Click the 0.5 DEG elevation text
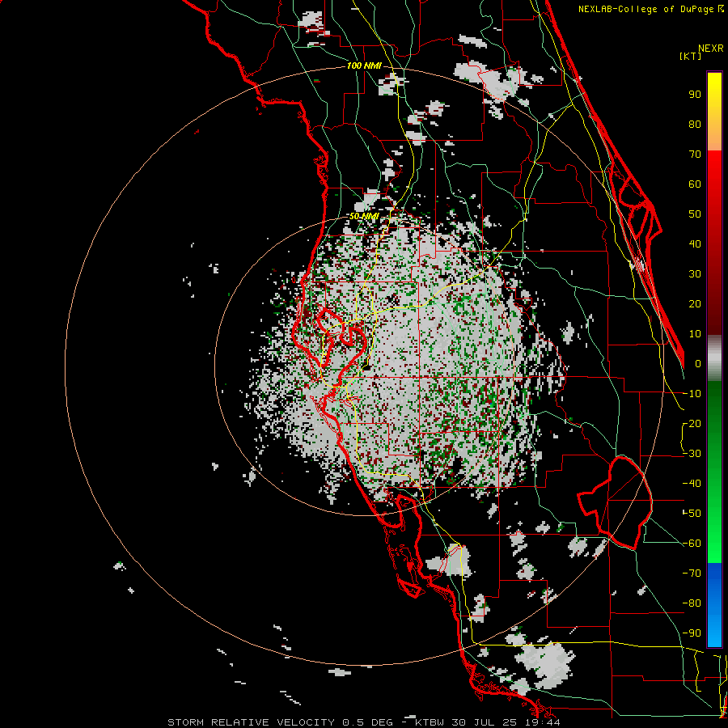The image size is (728, 728). [368, 722]
